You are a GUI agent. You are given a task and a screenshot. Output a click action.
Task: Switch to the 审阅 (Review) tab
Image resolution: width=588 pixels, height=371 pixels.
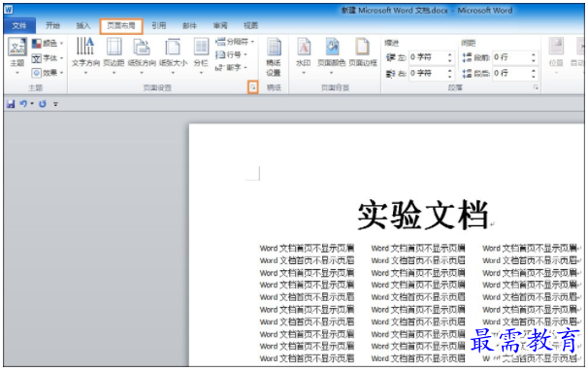pyautogui.click(x=220, y=25)
